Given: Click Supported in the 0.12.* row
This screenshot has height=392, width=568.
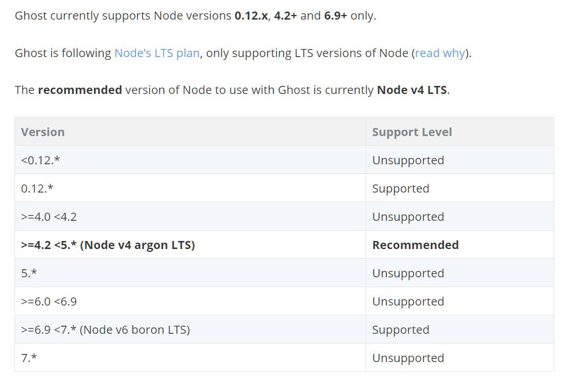Looking at the screenshot, I should click(401, 189).
